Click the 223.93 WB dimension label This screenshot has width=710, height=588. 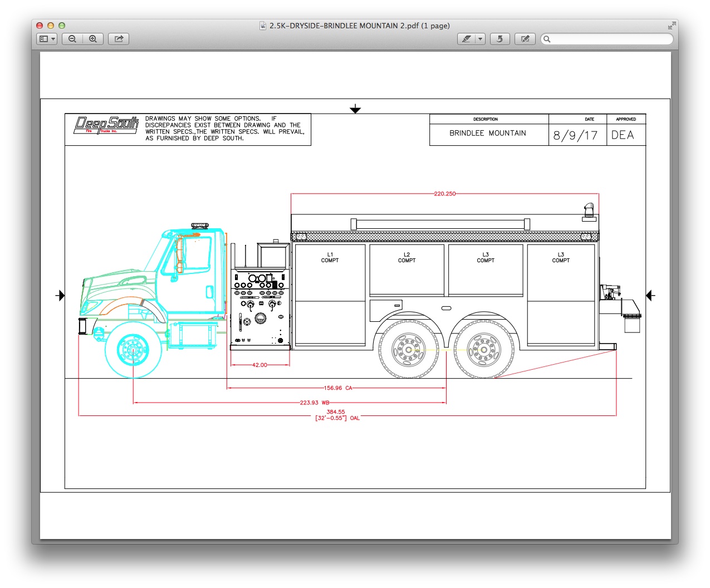tap(315, 403)
